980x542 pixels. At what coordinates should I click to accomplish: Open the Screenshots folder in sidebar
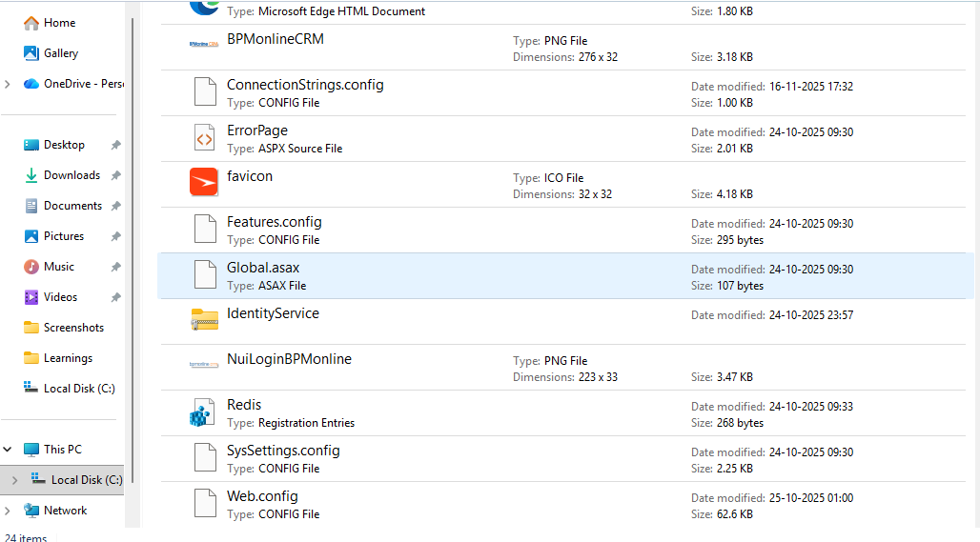tap(73, 328)
